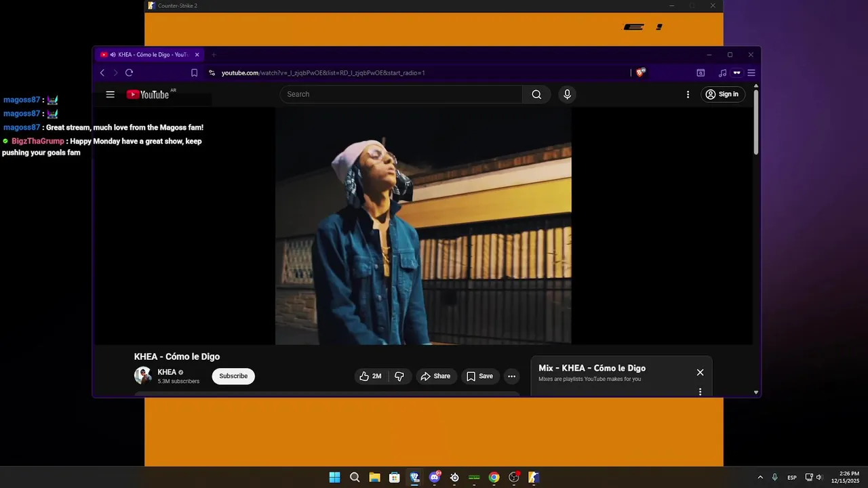Select the KHEA - Cómo le Digo tab
The height and width of the screenshot is (488, 868).
tap(151, 54)
